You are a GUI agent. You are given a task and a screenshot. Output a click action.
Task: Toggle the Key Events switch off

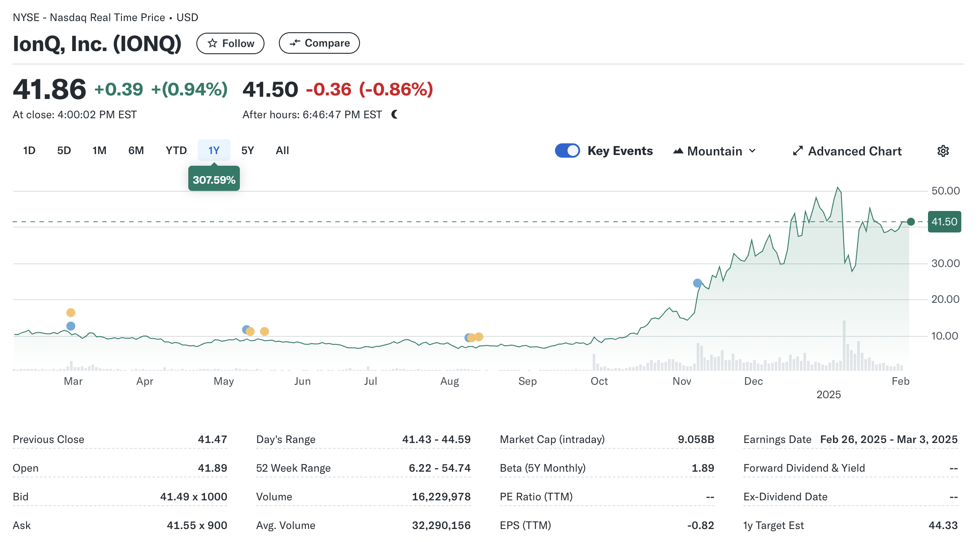tap(567, 151)
